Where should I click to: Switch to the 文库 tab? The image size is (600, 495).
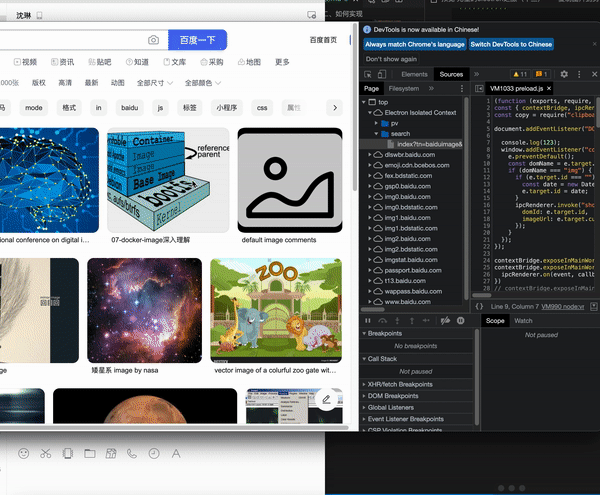pyautogui.click(x=174, y=62)
